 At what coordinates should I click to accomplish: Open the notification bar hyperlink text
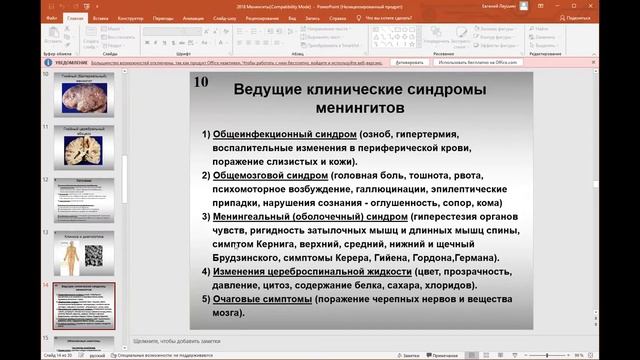236,63
